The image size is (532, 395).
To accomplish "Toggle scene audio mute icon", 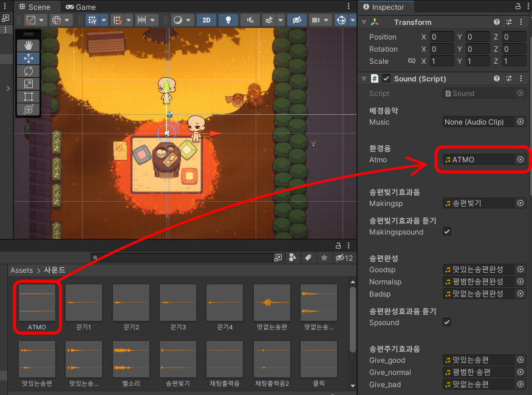I will tap(250, 20).
